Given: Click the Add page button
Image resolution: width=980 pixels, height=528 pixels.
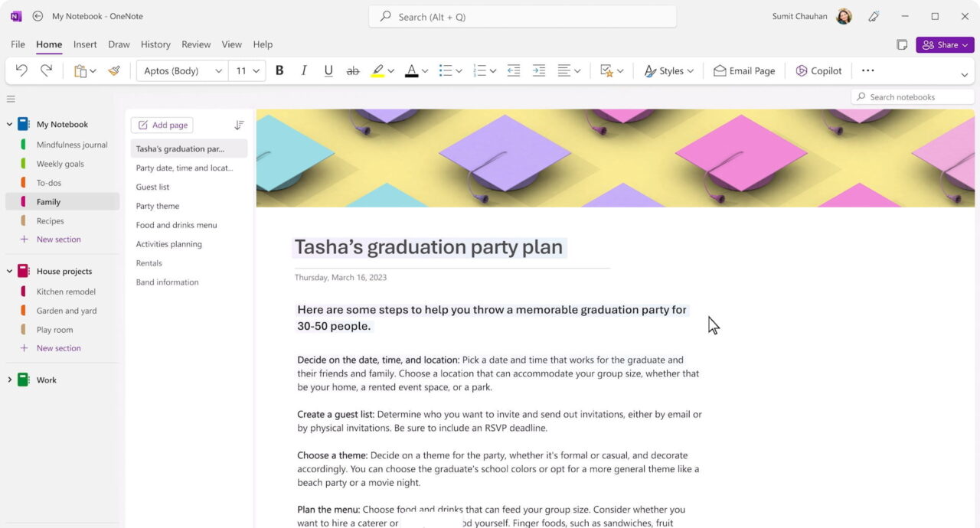Looking at the screenshot, I should [162, 124].
